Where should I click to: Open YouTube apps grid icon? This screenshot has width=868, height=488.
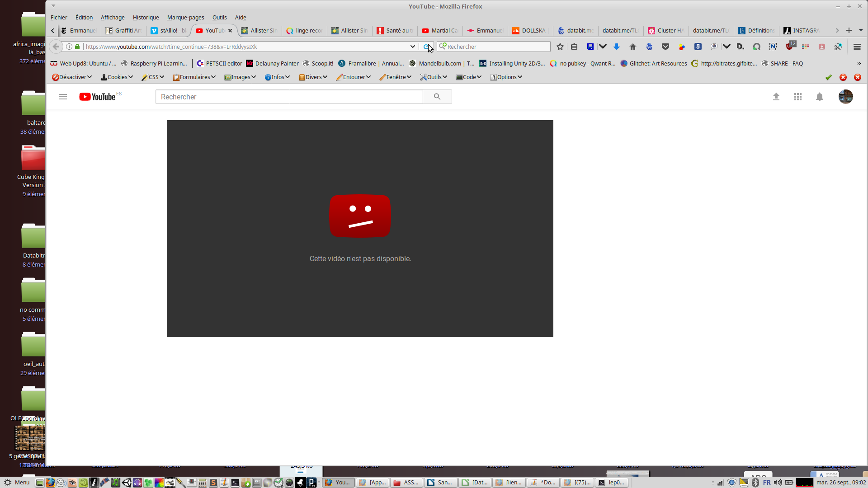(798, 97)
